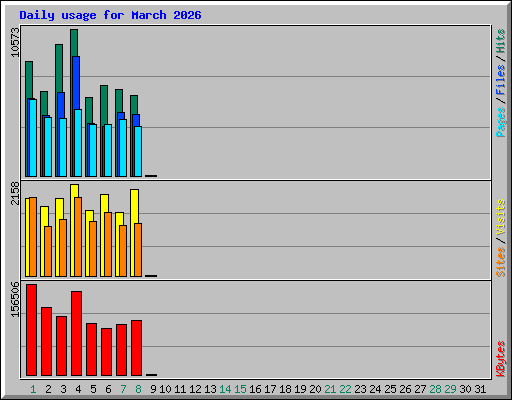Click day 9 on the date axis
Screen dimensions: 512x400
tap(153, 389)
